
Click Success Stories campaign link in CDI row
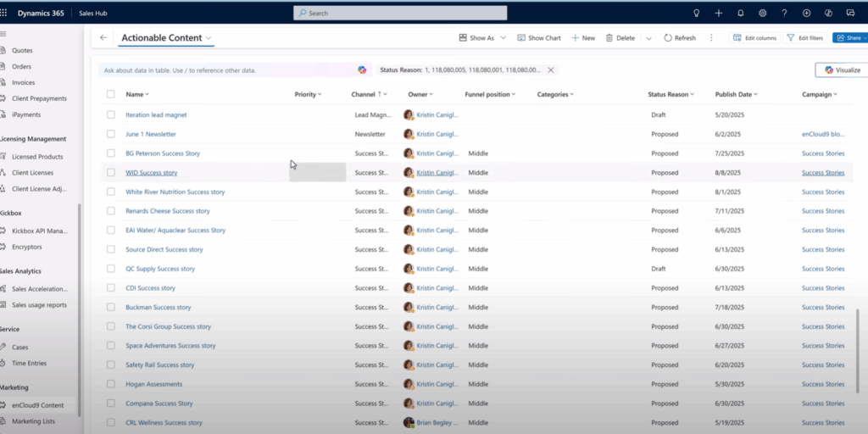coord(823,288)
